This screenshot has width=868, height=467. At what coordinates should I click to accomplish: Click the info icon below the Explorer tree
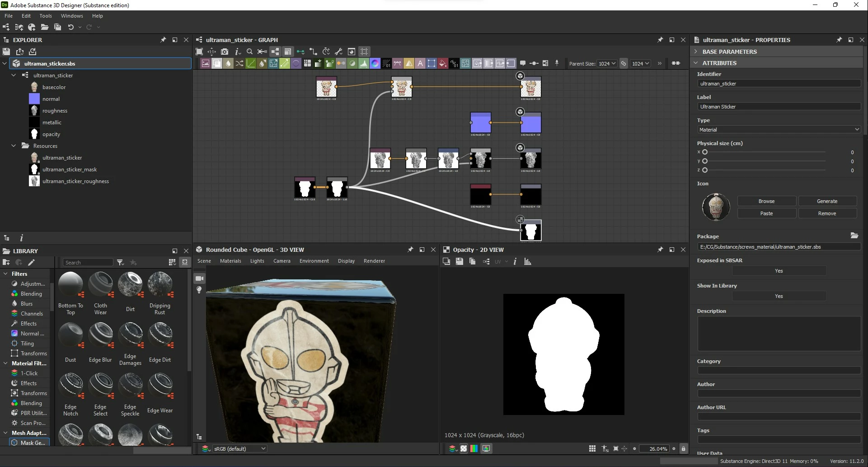[21, 238]
